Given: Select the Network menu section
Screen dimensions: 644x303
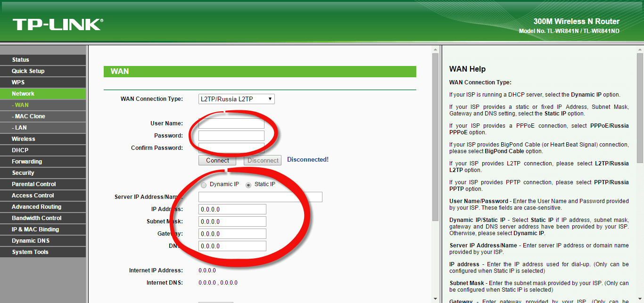Looking at the screenshot, I should pyautogui.click(x=43, y=94).
